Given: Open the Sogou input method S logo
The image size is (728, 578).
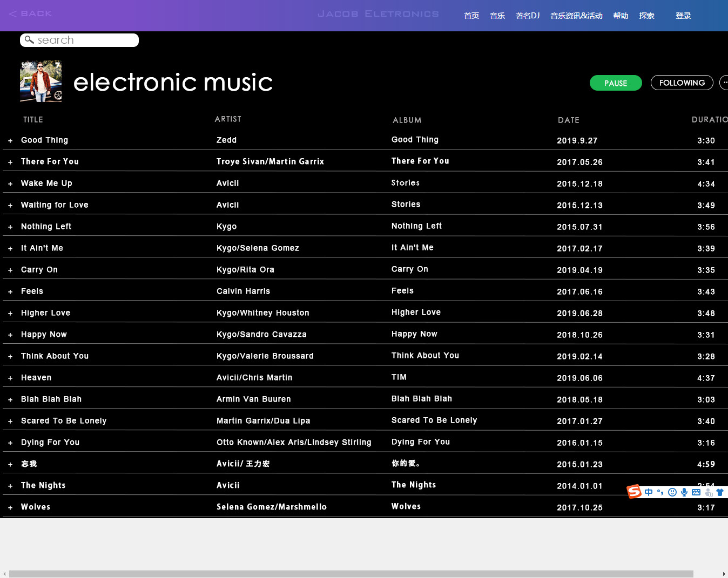Looking at the screenshot, I should click(x=634, y=492).
